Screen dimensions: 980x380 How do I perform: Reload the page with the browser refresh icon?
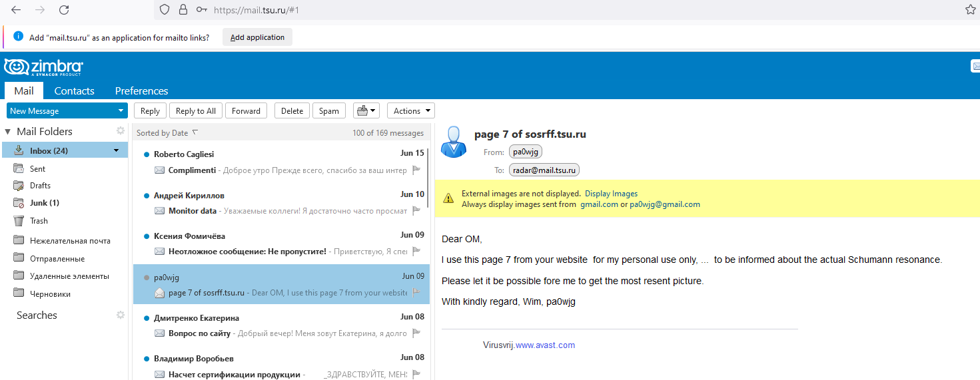64,10
